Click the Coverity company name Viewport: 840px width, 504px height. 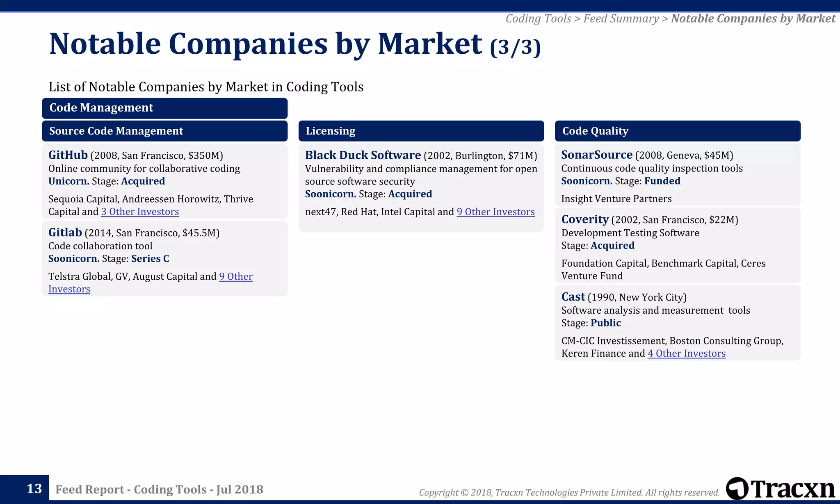click(585, 219)
